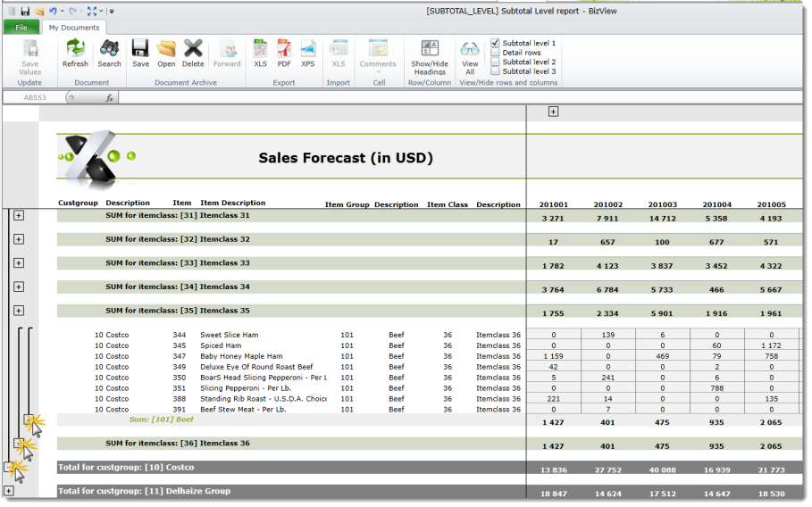Expand Delhaize Group custgroup total

coord(9,491)
